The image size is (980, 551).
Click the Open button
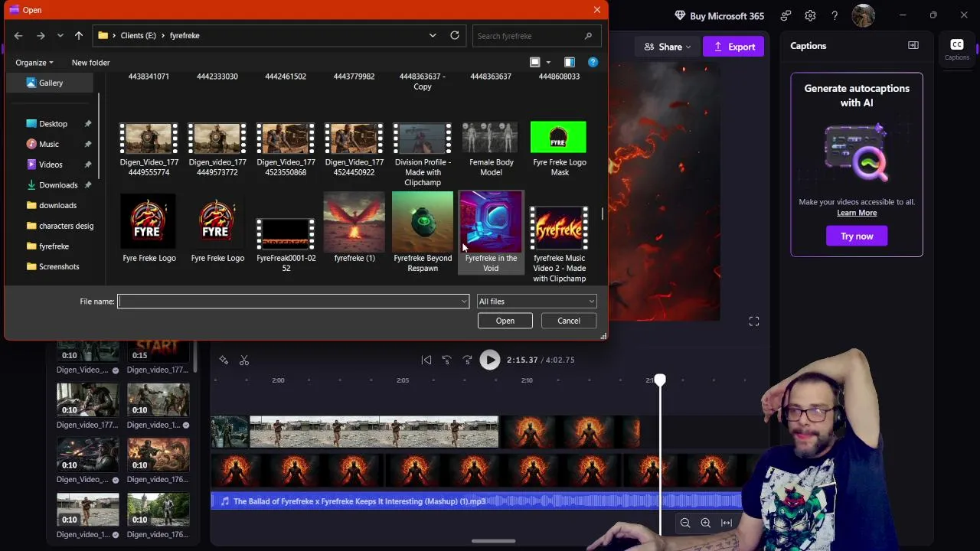[x=505, y=321]
